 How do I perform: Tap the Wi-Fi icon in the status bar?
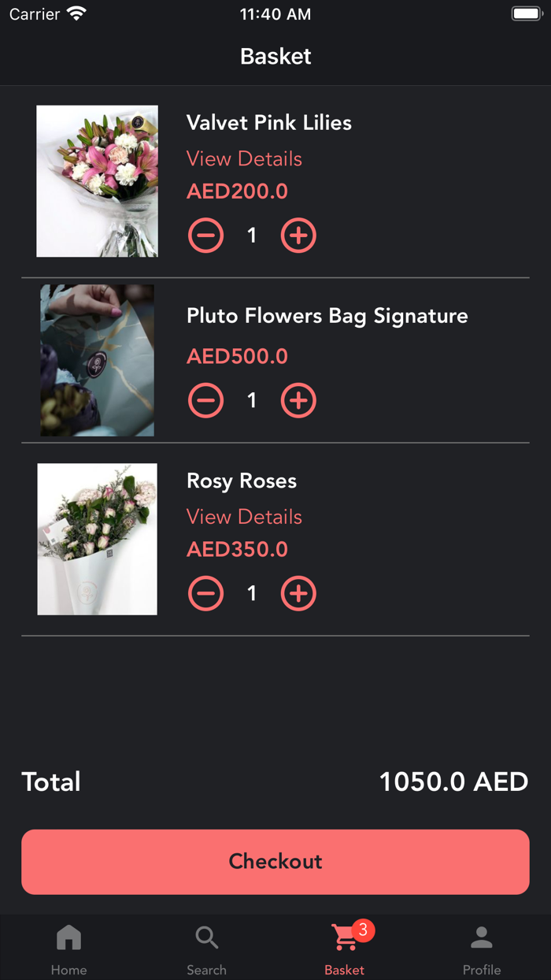click(x=73, y=13)
